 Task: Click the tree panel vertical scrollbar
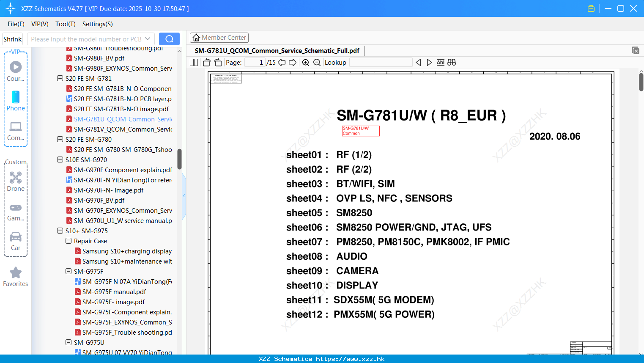click(x=179, y=159)
